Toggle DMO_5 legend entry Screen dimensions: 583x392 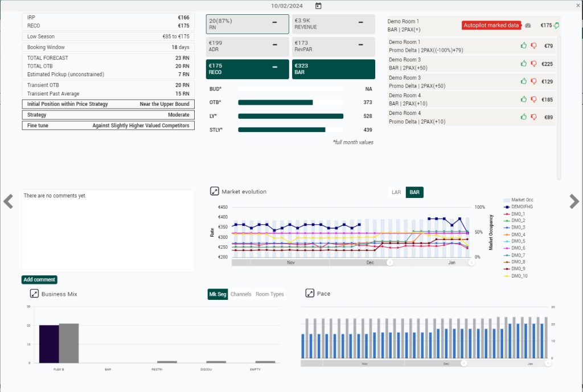pyautogui.click(x=514, y=241)
